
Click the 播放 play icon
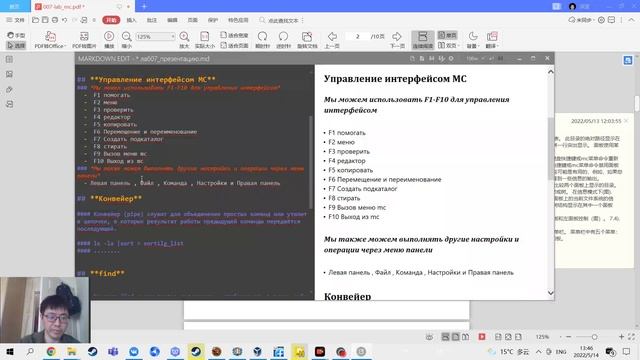point(109,36)
